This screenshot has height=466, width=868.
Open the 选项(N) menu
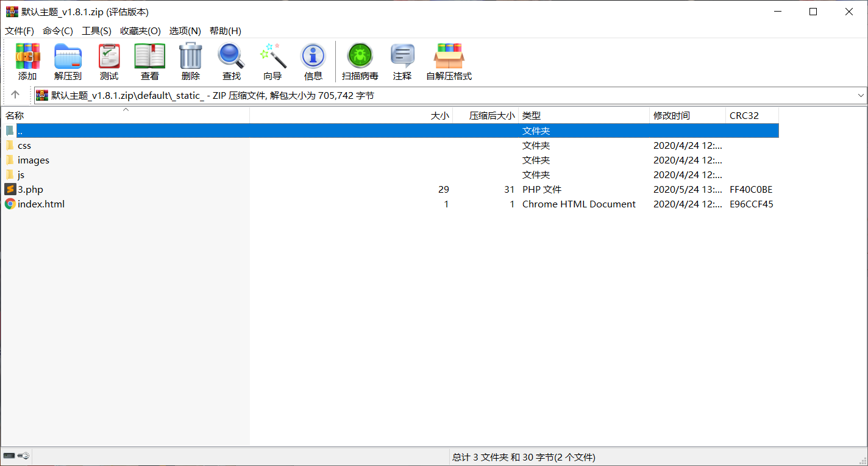pos(185,30)
